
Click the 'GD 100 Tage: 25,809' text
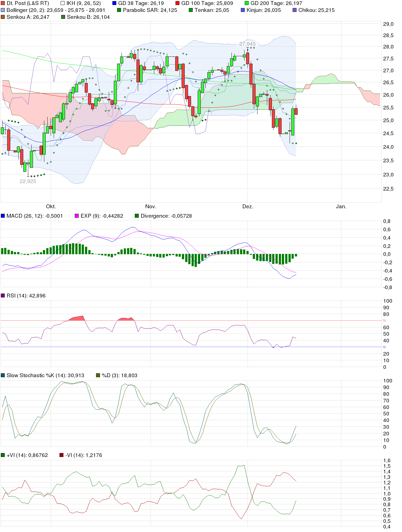[x=207, y=3]
